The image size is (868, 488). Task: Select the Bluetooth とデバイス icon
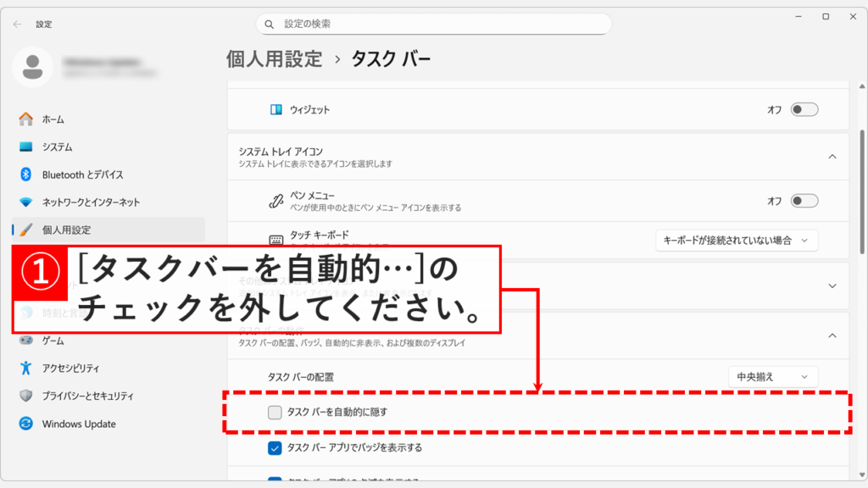pyautogui.click(x=26, y=175)
